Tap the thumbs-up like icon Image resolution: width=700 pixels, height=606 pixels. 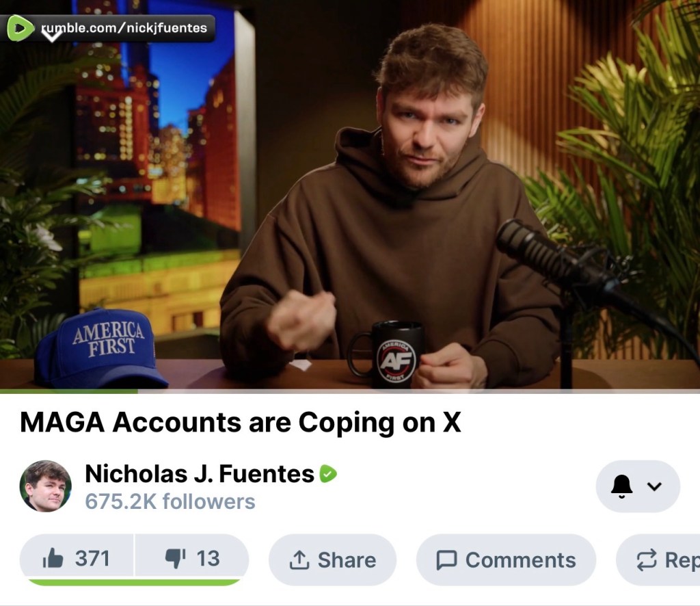(53, 558)
